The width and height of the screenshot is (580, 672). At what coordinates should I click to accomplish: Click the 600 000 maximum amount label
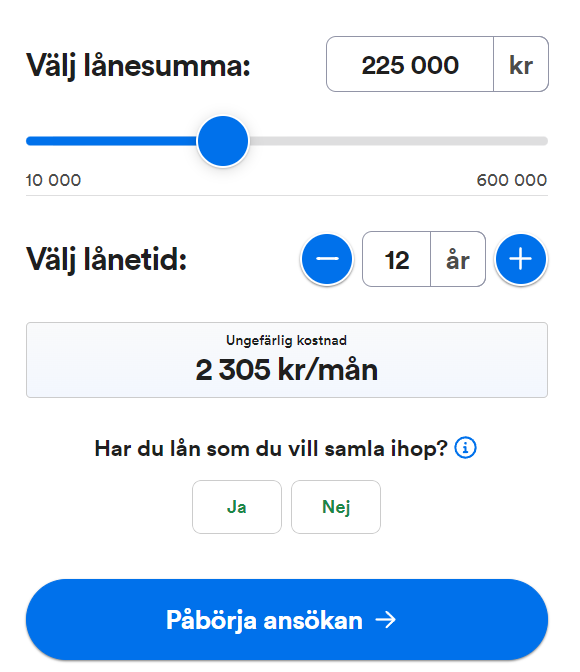512,180
